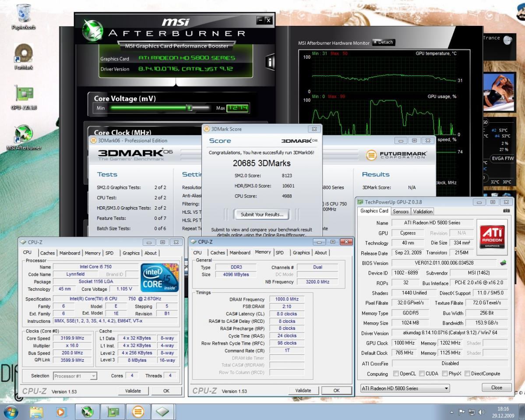Click Validate in the DDR3 memory CPU-Z window
This screenshot has height=420, width=525.
click(303, 390)
